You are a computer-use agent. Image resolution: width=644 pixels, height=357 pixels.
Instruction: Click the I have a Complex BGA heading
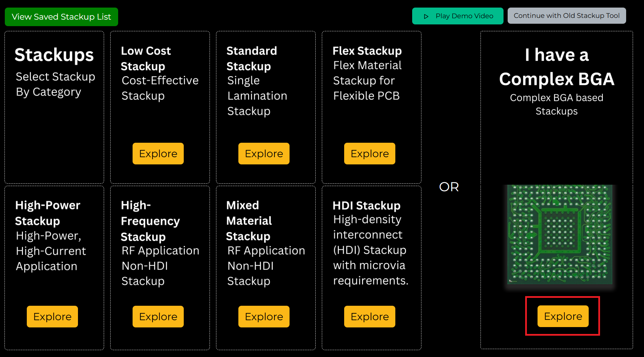coord(556,67)
